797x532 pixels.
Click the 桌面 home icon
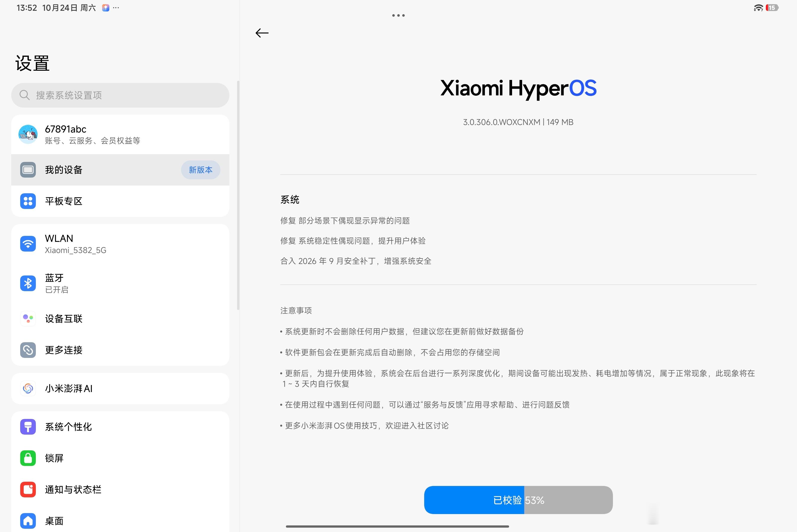[28, 521]
